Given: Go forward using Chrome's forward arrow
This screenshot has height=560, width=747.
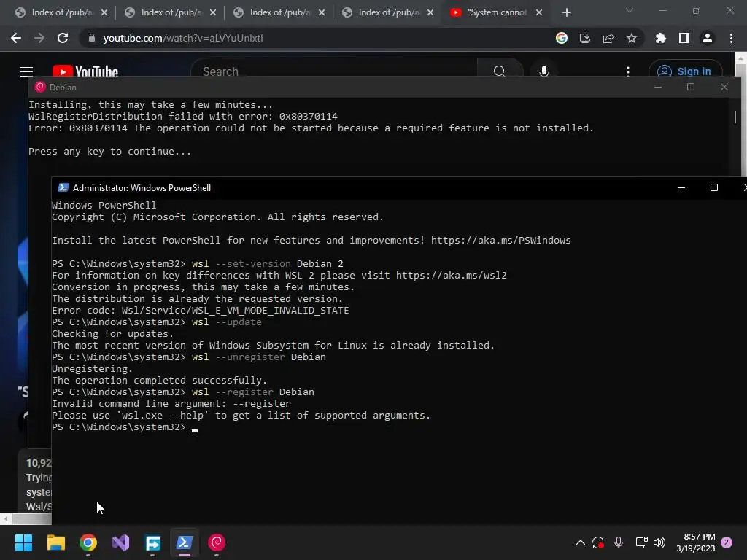Looking at the screenshot, I should click(x=39, y=38).
